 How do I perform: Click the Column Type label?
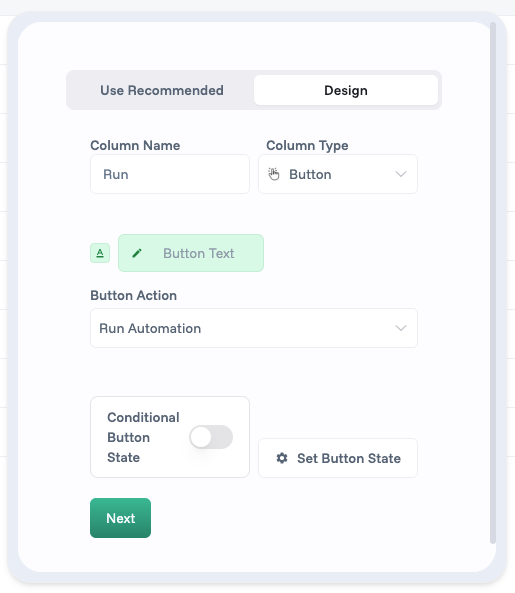[307, 146]
